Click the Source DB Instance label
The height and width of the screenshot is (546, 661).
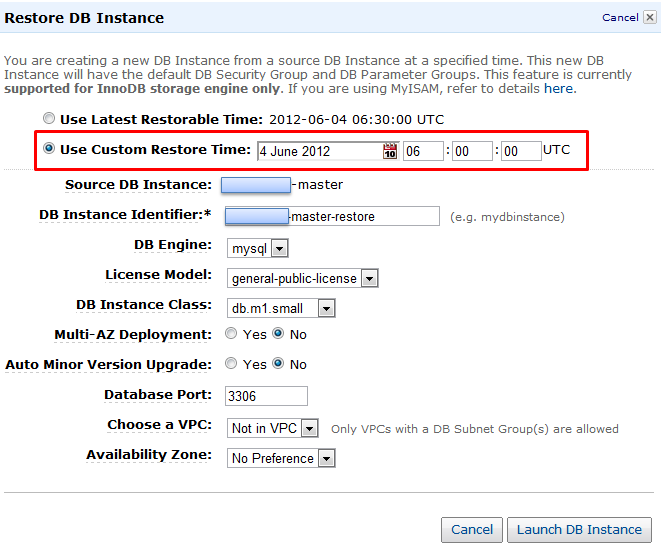[138, 185]
